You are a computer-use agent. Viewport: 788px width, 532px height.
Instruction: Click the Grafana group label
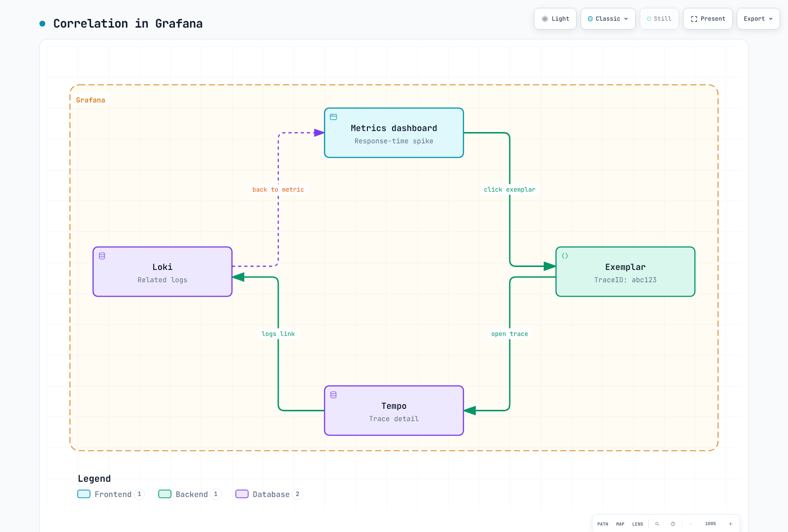[x=91, y=100]
